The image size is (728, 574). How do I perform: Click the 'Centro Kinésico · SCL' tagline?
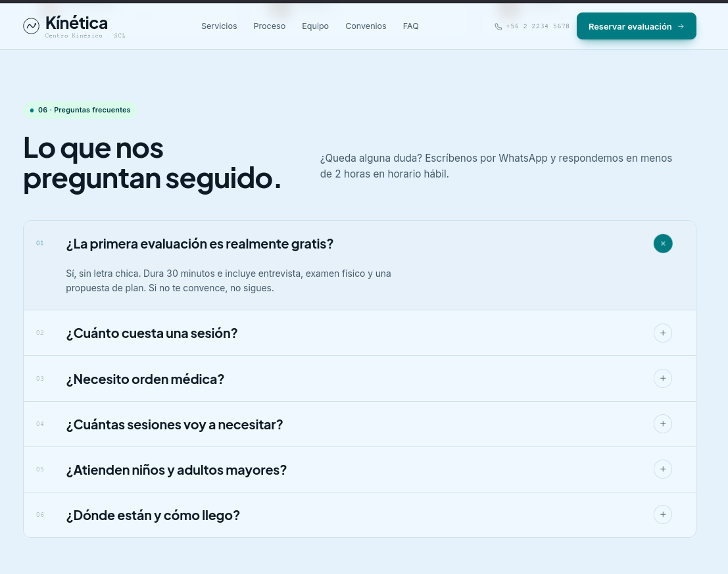[85, 36]
